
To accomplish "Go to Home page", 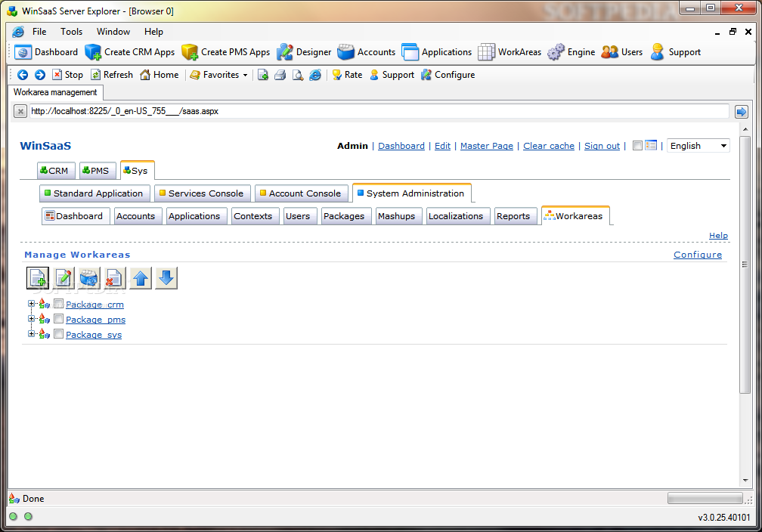I will click(x=159, y=75).
